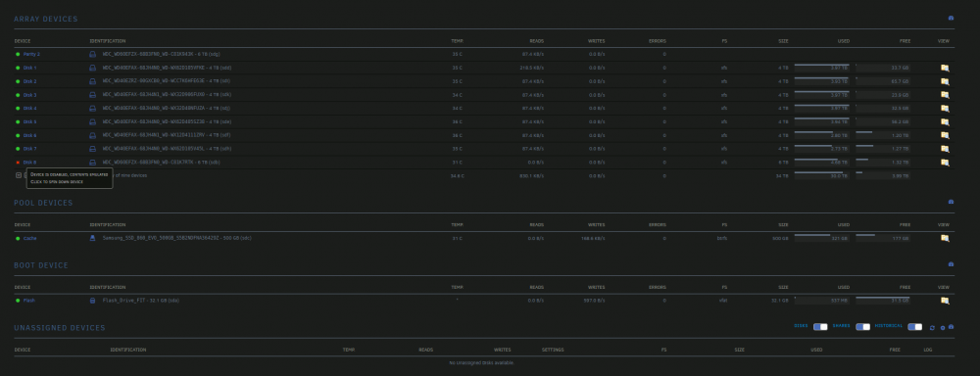Open Disk 8 device settings link
This screenshot has width=980, height=376.
(30, 163)
